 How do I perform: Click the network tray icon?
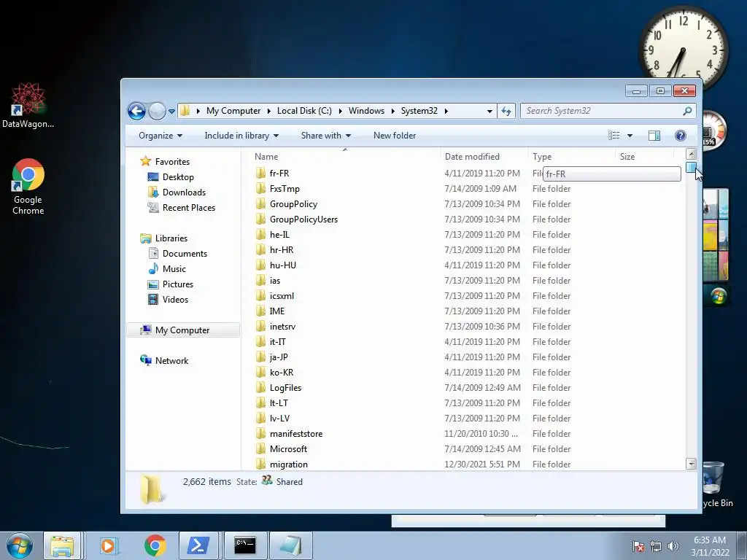[x=656, y=546]
